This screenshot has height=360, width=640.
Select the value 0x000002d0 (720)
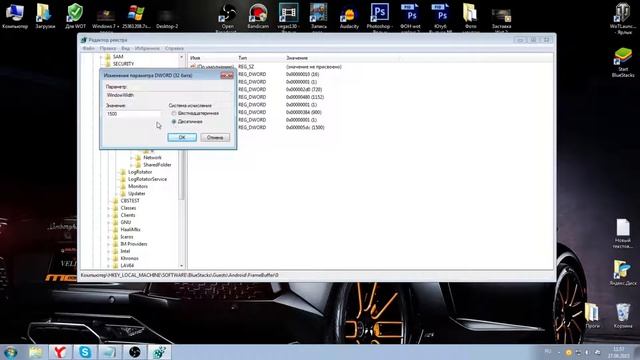click(x=304, y=89)
